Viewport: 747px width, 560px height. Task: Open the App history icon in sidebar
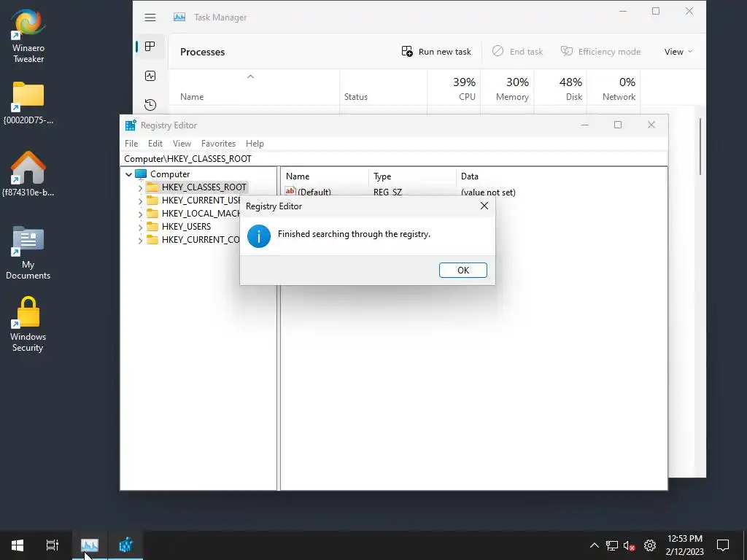tap(150, 104)
